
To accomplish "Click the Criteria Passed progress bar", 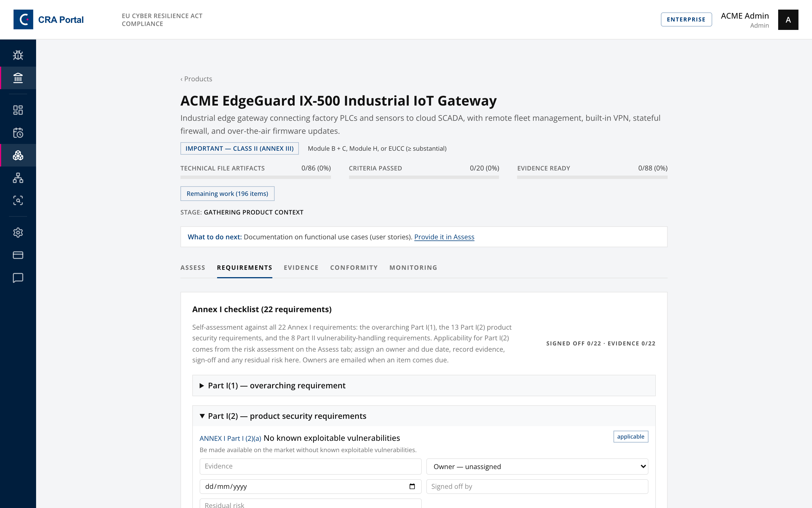I will pyautogui.click(x=424, y=177).
